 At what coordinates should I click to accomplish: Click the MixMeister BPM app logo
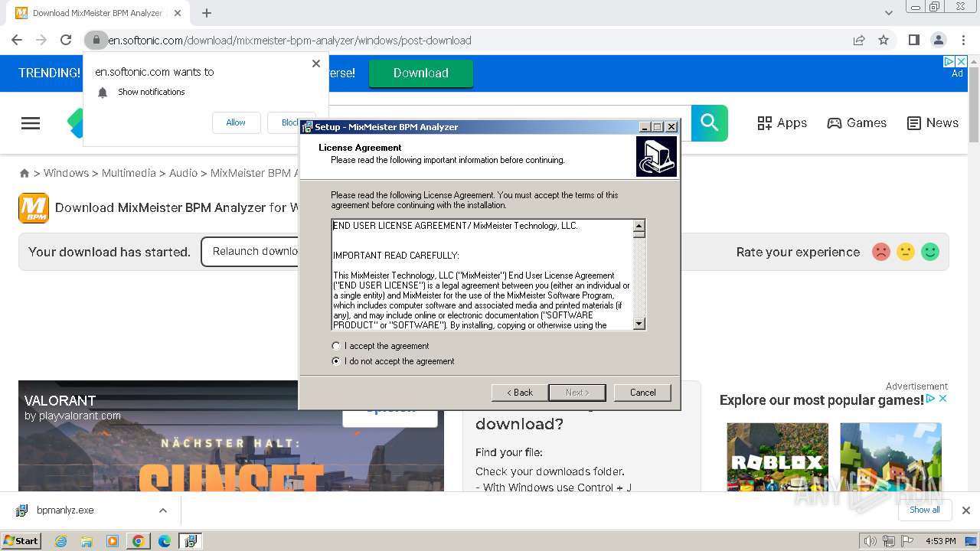[x=34, y=208]
